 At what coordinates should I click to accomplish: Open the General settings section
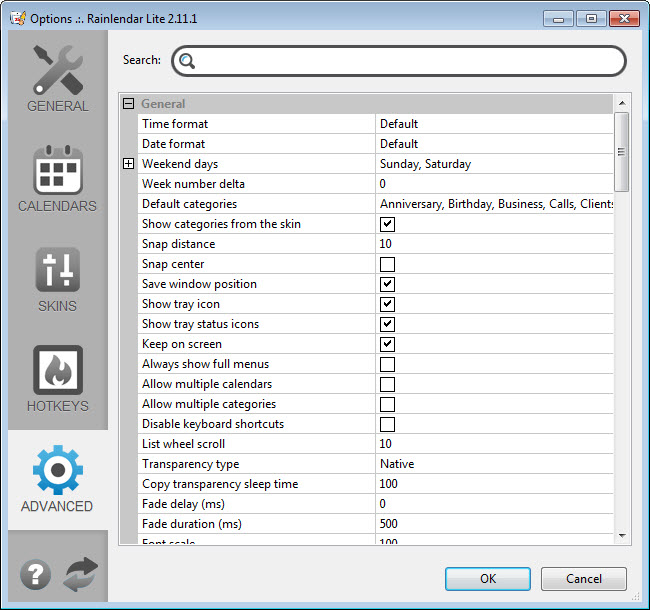pyautogui.click(x=58, y=79)
